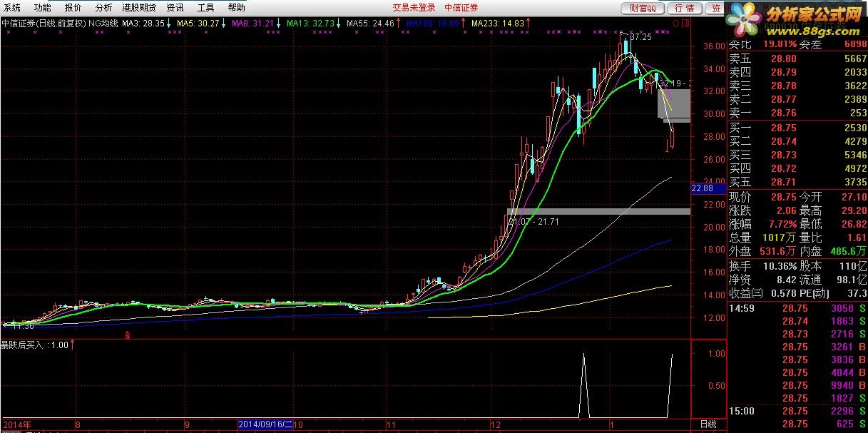Select the MA55: 24.46 indicator label
Screen dimensions: 868x433
(x=371, y=23)
